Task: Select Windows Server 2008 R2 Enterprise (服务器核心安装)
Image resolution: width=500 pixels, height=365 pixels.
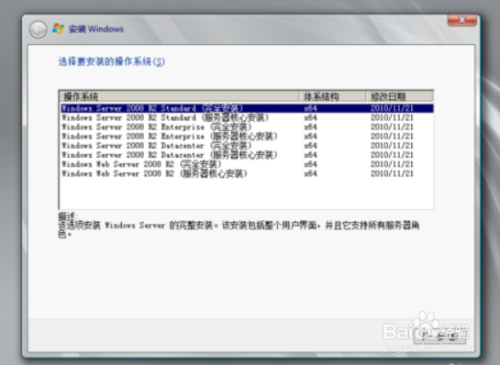Action: (x=247, y=136)
